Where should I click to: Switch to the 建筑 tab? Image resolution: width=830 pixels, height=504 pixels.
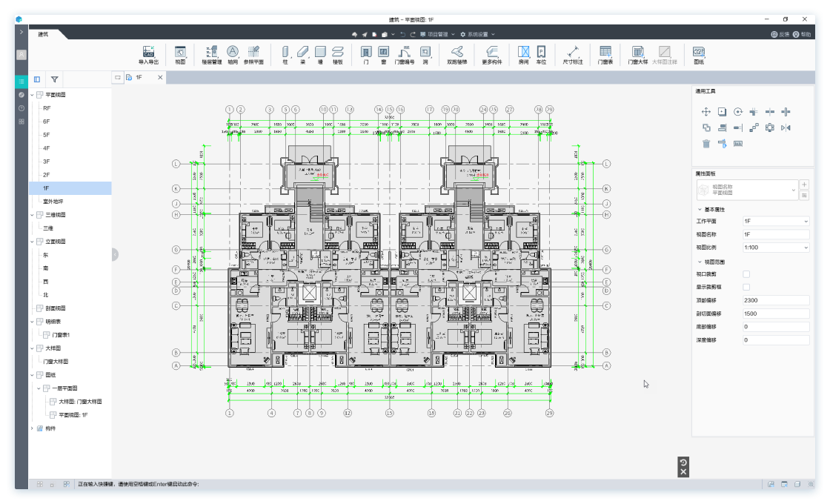click(x=44, y=34)
